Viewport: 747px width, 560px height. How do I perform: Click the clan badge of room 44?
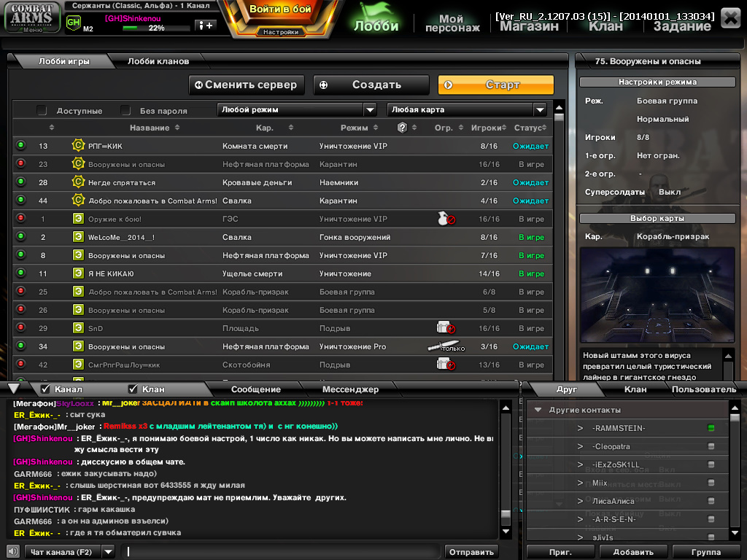pos(78,200)
